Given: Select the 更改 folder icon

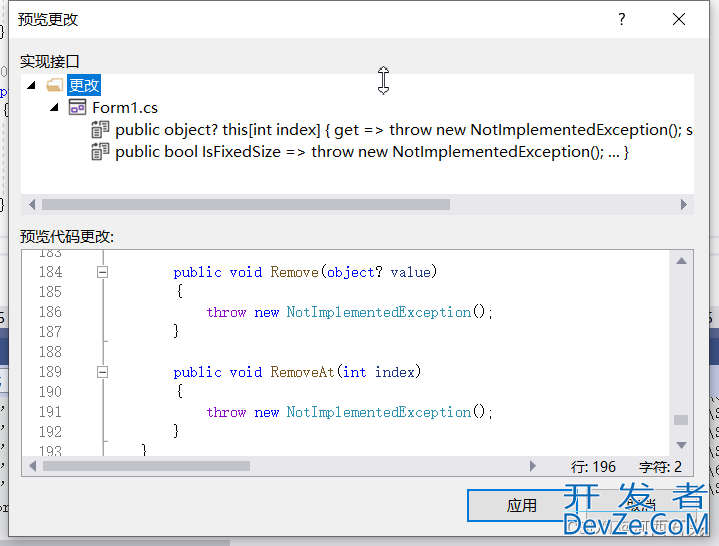Looking at the screenshot, I should pos(55,85).
